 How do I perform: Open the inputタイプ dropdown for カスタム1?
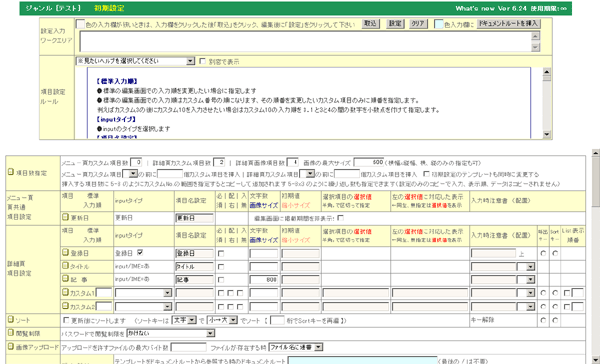[143, 293]
